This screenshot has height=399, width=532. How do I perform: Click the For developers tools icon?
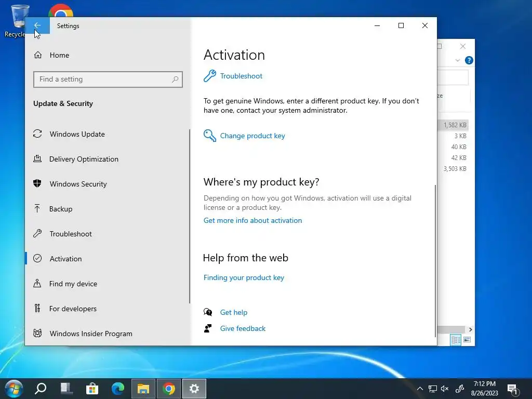[37, 308]
